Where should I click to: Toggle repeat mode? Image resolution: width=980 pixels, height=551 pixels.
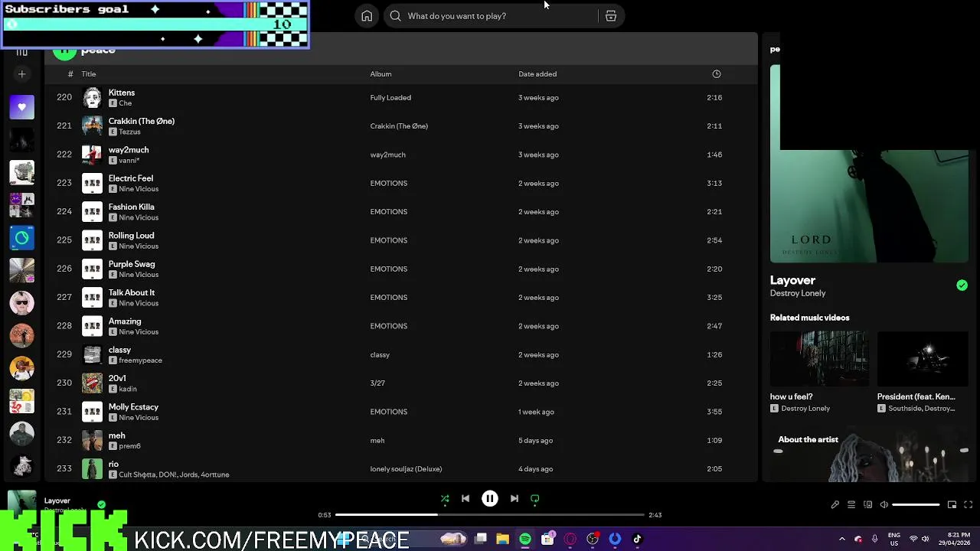(x=535, y=499)
